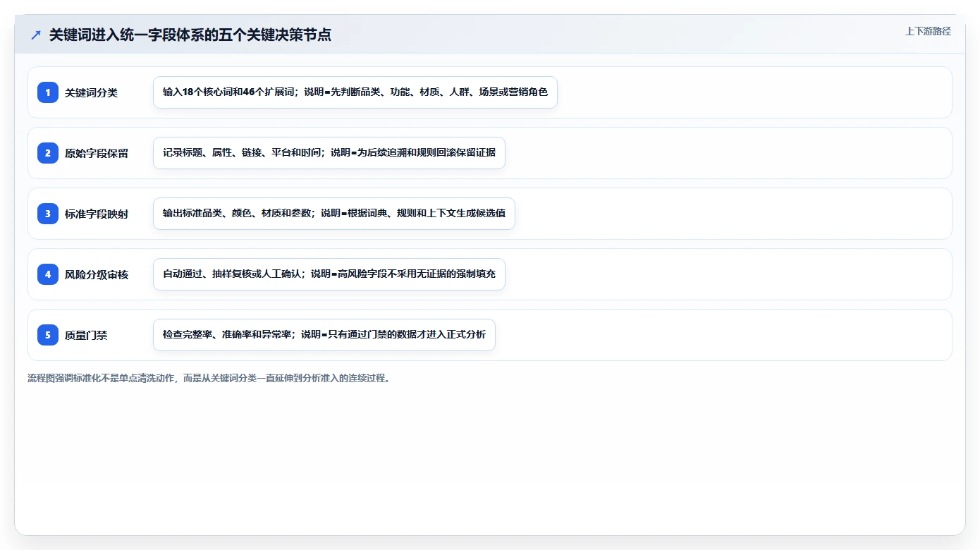Select step badge number 4
Viewport: 980px width, 550px height.
click(48, 274)
